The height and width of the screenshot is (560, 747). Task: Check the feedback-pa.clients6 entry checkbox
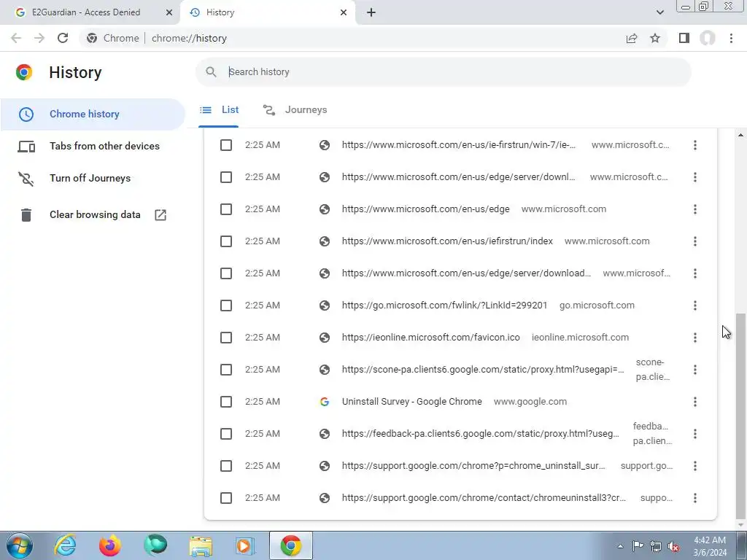click(226, 434)
